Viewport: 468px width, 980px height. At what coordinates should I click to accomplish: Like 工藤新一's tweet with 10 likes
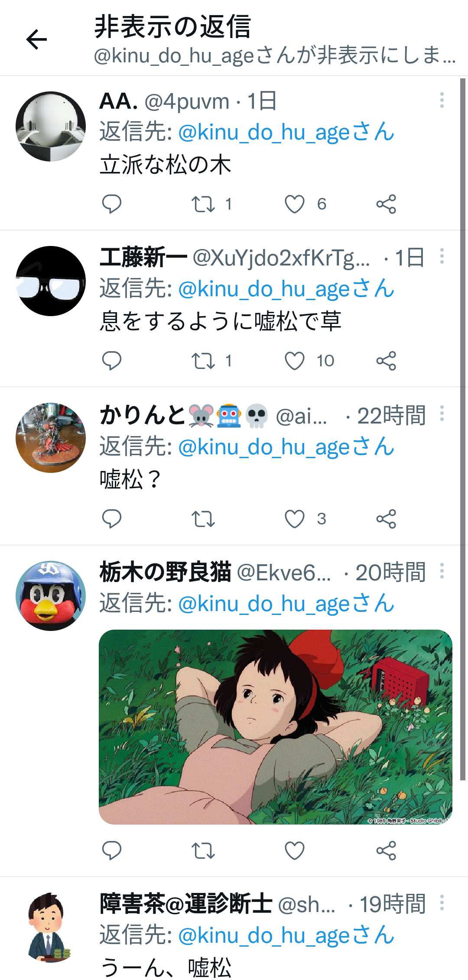(x=295, y=361)
